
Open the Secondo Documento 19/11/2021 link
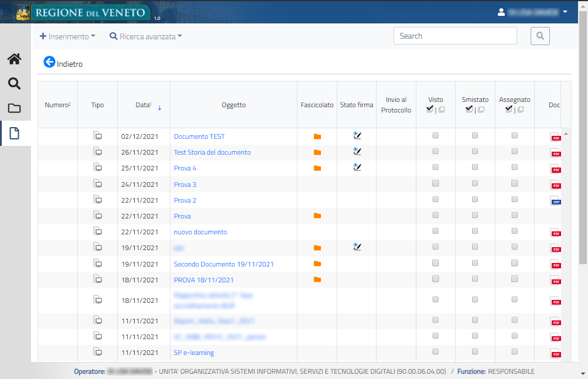pos(224,264)
